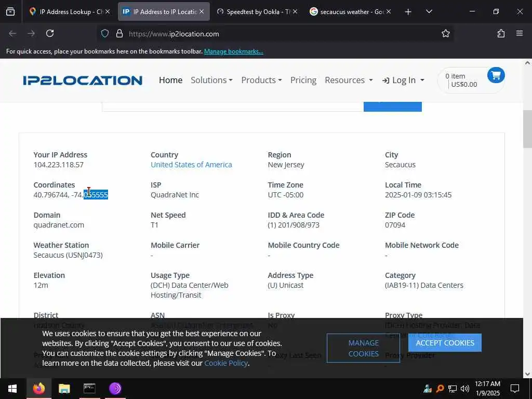
Task: Close the Speedtest by Ookla tab
Action: point(295,12)
